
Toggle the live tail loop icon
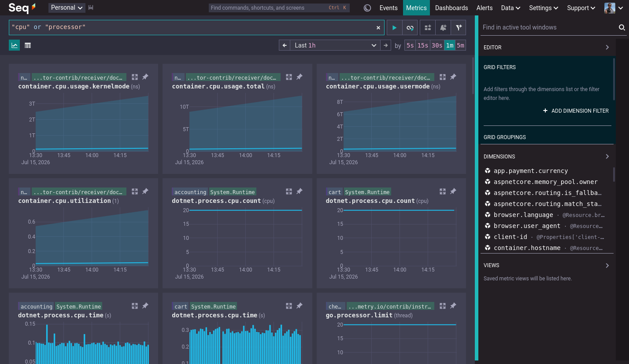point(410,27)
